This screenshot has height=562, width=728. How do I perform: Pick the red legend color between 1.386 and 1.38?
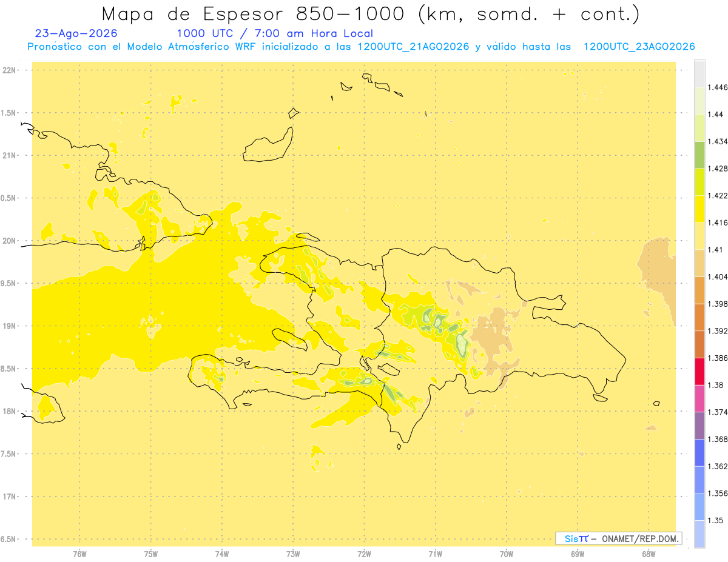pos(699,371)
